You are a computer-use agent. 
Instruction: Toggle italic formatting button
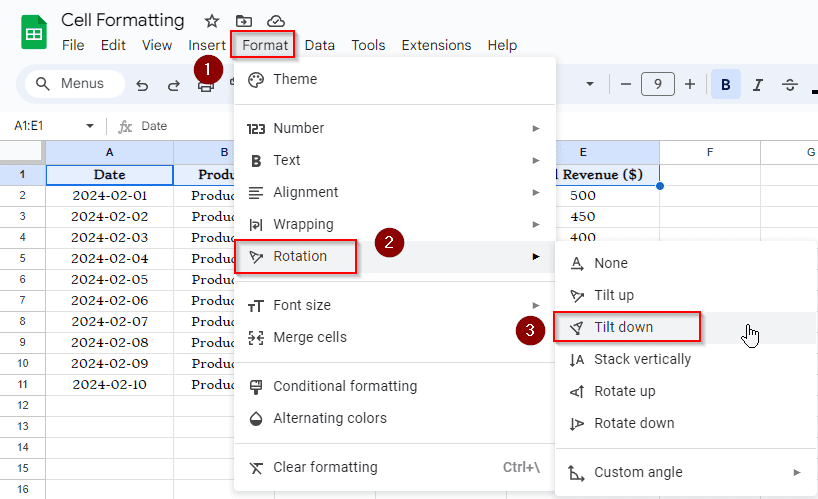[758, 85]
